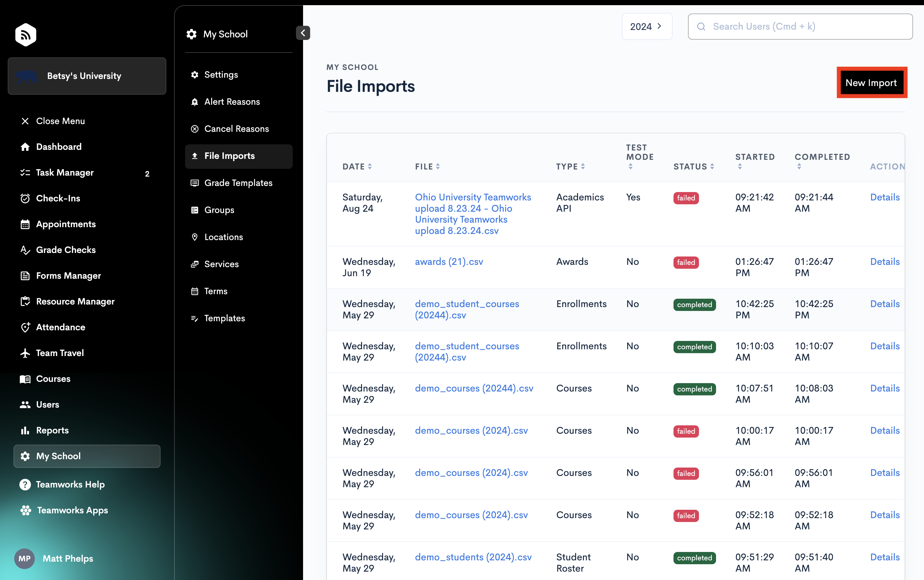Open the Ohio University Teamworks upload file link
This screenshot has width=924, height=580.
pyautogui.click(x=473, y=214)
